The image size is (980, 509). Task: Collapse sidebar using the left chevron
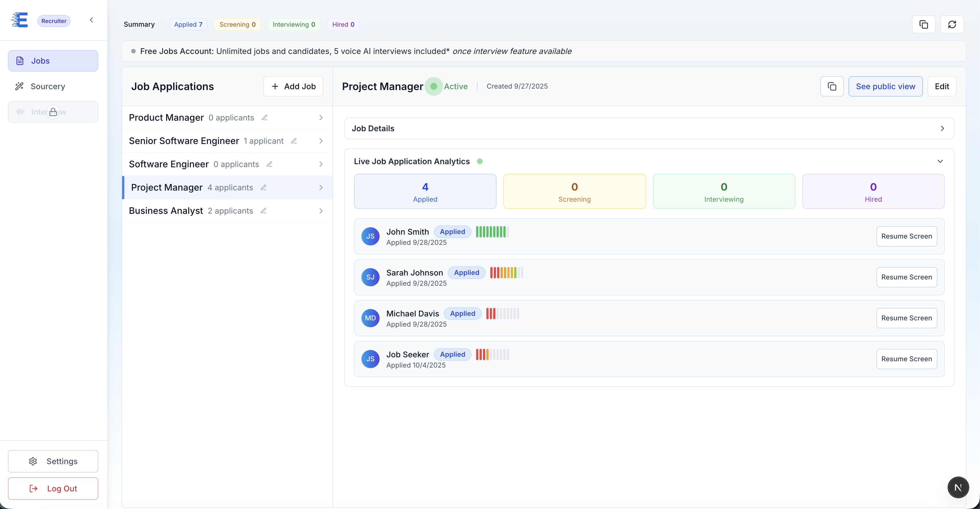[91, 20]
